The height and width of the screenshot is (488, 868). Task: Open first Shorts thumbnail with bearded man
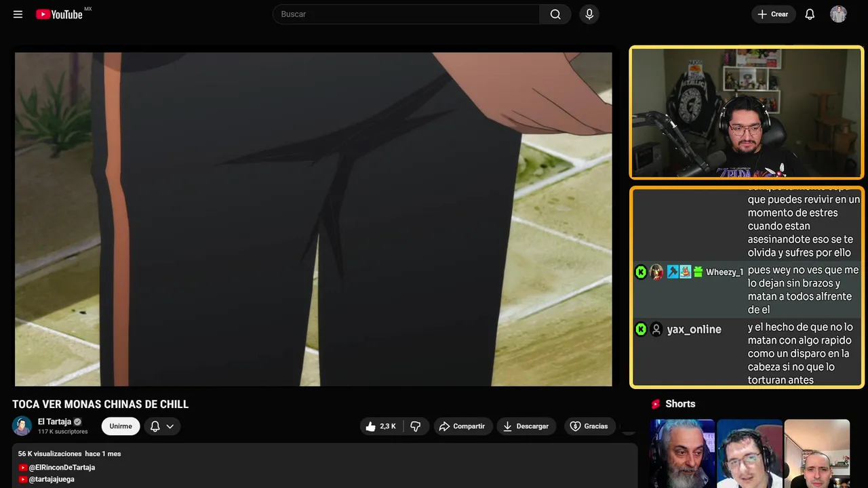682,453
